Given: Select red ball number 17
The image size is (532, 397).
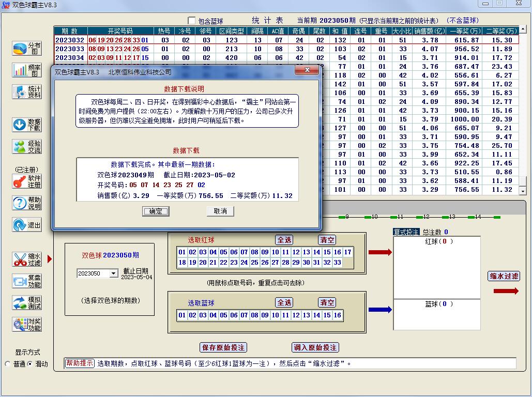Looking at the screenshot, I should click(x=347, y=252).
